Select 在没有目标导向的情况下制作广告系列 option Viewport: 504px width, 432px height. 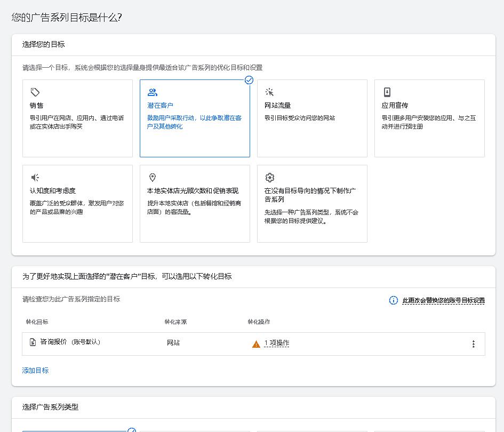click(x=312, y=204)
